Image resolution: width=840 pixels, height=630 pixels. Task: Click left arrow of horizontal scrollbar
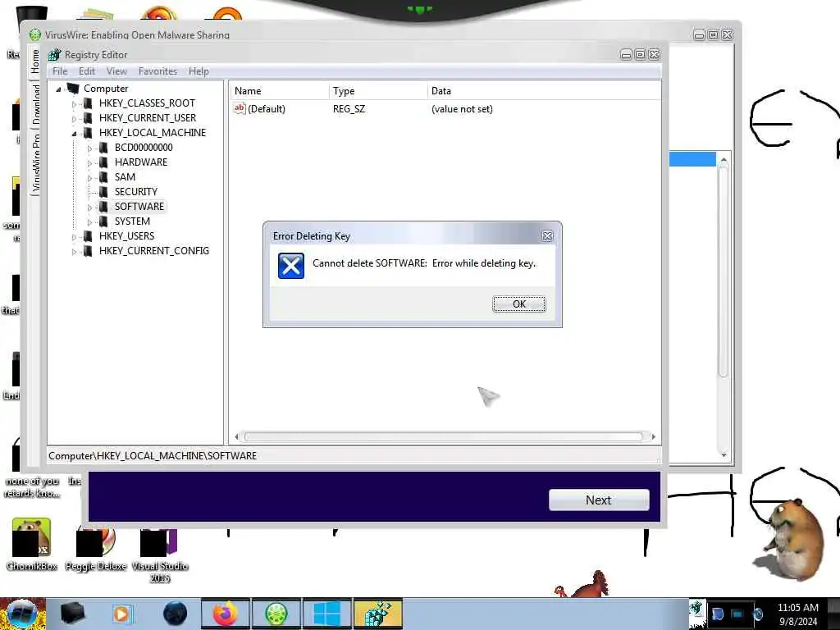tap(236, 436)
